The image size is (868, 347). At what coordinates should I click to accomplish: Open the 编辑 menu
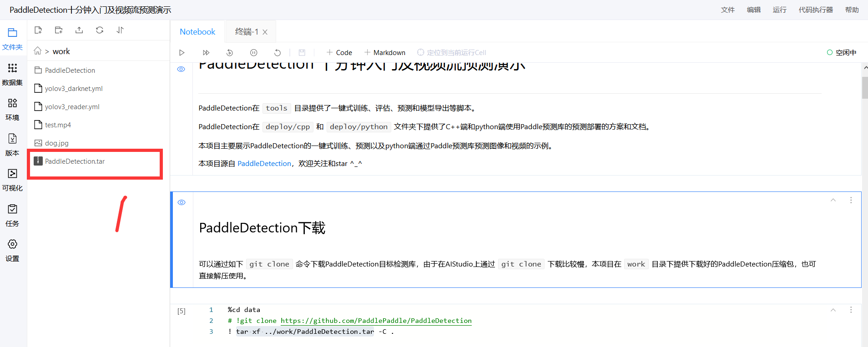pos(754,10)
